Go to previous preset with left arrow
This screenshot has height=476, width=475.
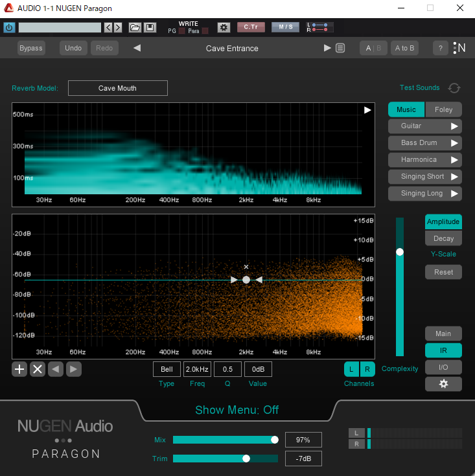click(137, 48)
